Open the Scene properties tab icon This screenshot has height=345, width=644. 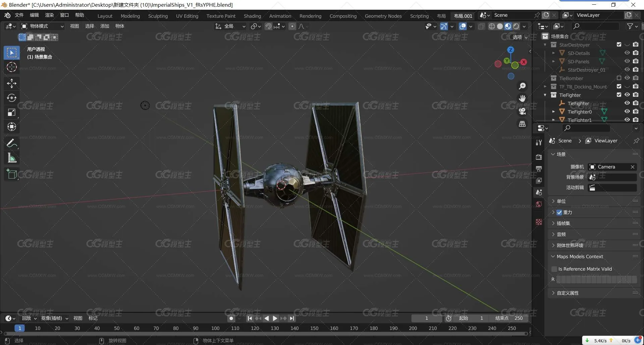click(x=539, y=192)
